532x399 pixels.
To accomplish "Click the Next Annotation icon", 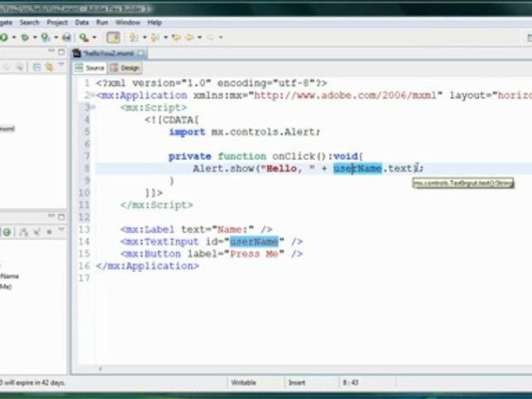I will tap(134, 37).
